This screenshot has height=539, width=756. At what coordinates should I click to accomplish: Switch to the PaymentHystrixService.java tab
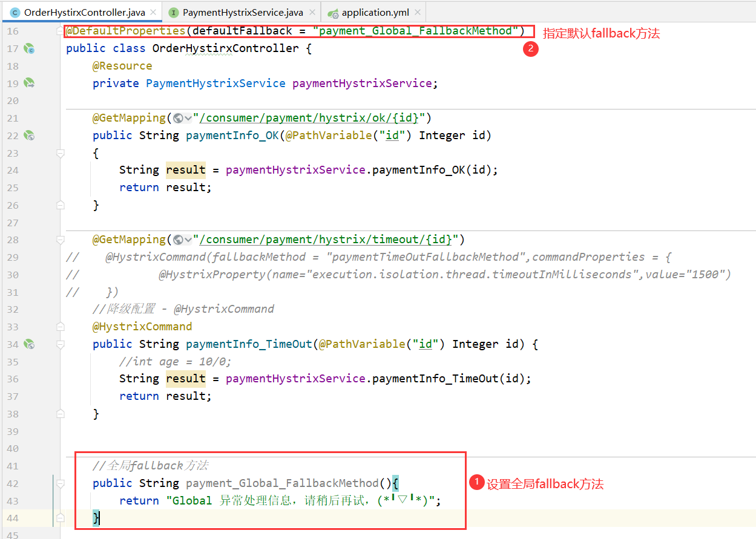[243, 12]
